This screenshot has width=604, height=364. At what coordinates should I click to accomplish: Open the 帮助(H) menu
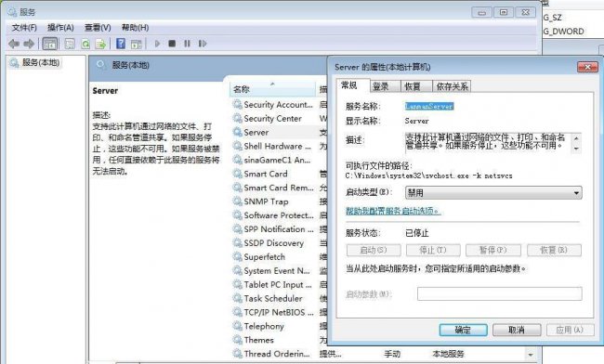tap(136, 28)
